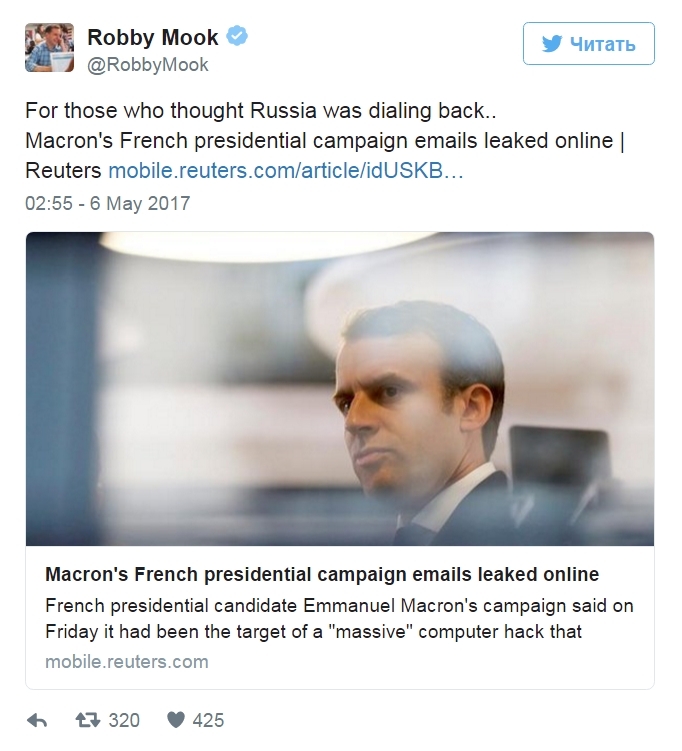Click the 320 retweet count
The height and width of the screenshot is (751, 682).
124,720
